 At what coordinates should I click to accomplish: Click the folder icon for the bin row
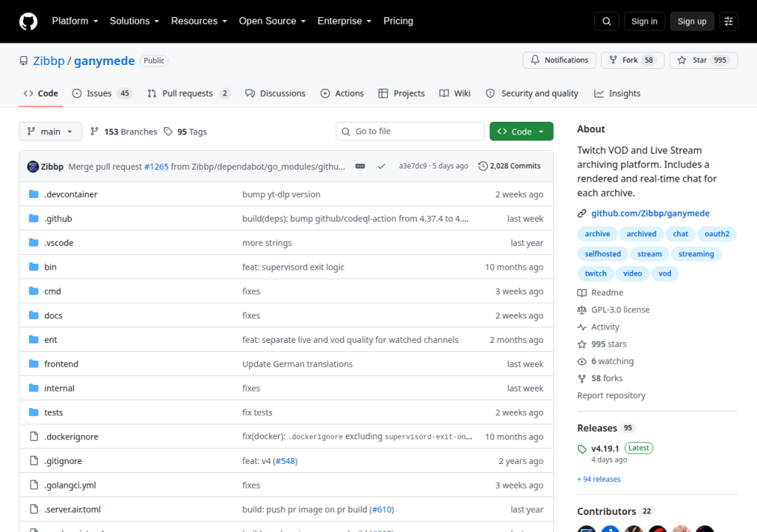point(33,267)
